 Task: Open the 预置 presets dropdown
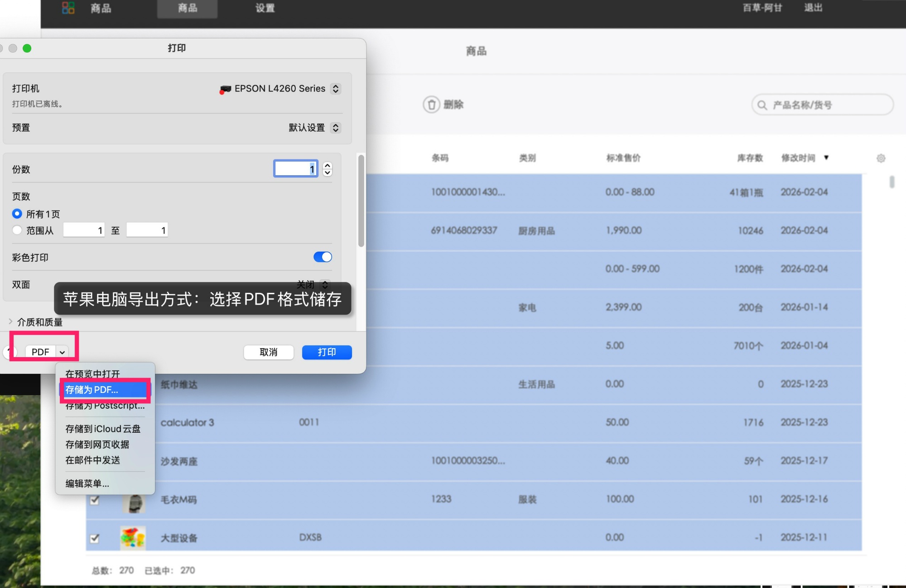[335, 128]
